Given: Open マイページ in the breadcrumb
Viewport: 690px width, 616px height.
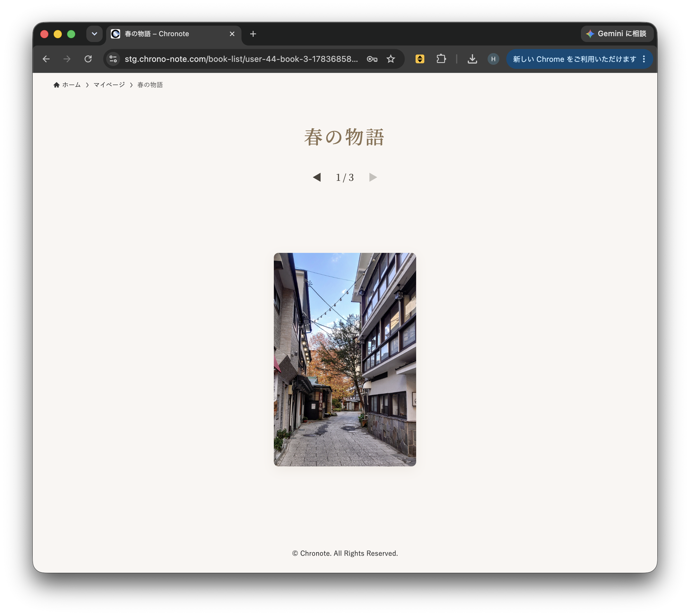Looking at the screenshot, I should tap(109, 85).
